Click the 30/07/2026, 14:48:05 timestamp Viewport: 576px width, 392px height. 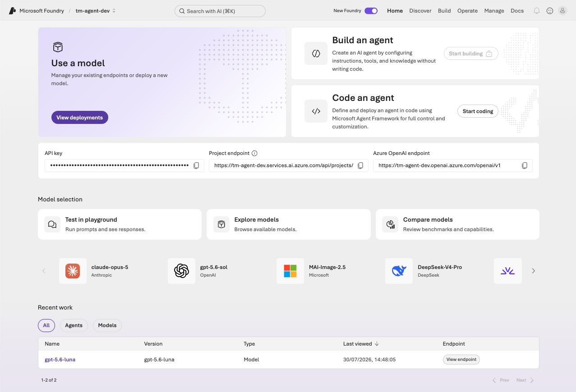click(x=369, y=360)
